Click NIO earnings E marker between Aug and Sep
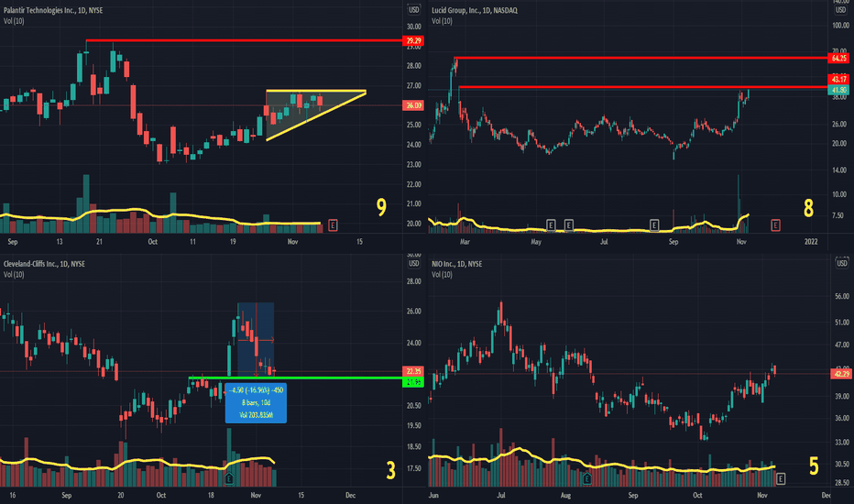This screenshot has height=504, width=854. point(587,479)
